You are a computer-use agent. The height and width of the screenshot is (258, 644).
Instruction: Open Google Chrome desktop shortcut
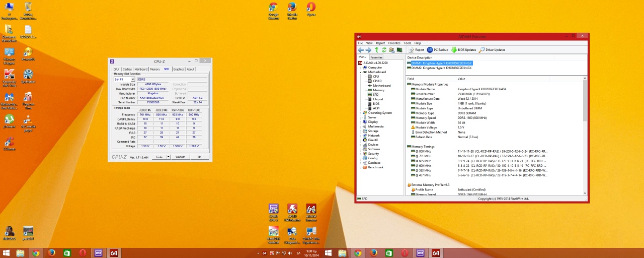point(273,10)
